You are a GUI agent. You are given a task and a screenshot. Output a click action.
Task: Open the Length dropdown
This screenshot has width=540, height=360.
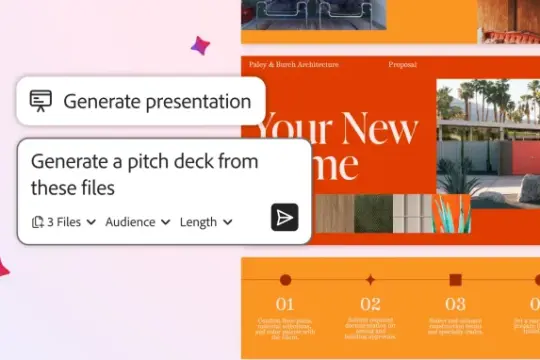coord(206,222)
